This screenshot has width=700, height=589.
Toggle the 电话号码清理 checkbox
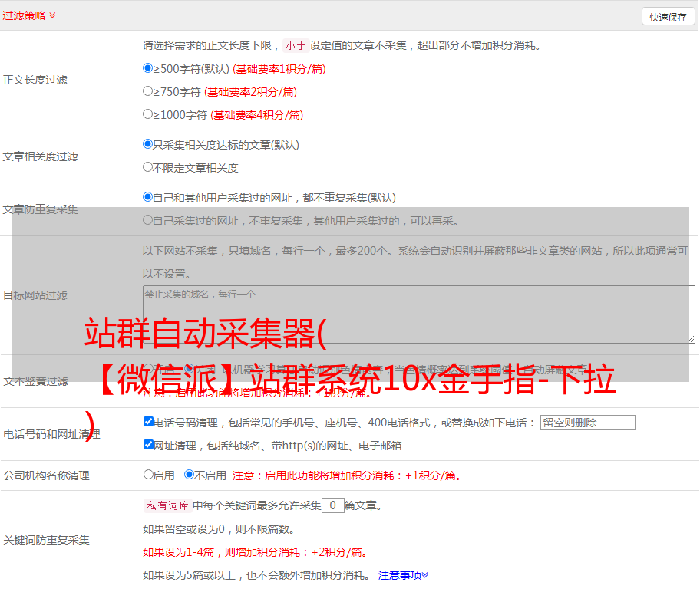tap(148, 422)
